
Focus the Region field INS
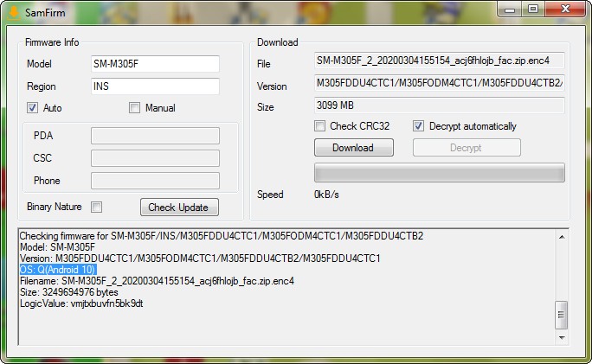tap(155, 86)
